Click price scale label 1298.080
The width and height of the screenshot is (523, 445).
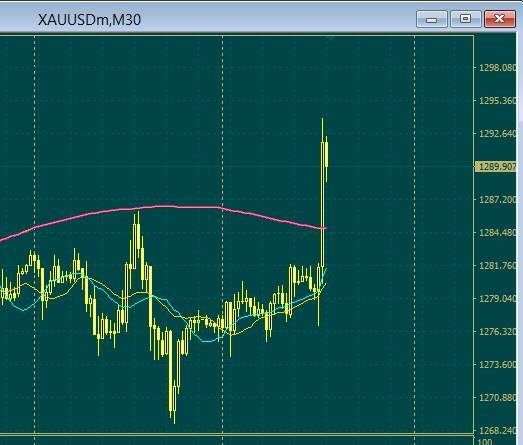[497, 68]
